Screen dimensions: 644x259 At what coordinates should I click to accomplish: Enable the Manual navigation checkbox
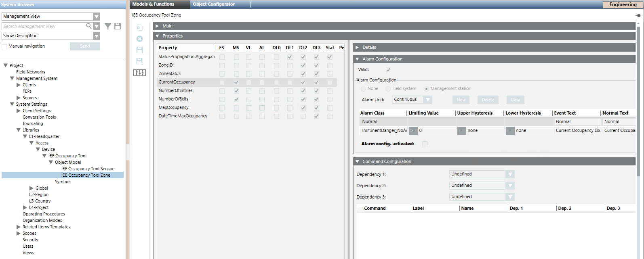pyautogui.click(x=4, y=46)
